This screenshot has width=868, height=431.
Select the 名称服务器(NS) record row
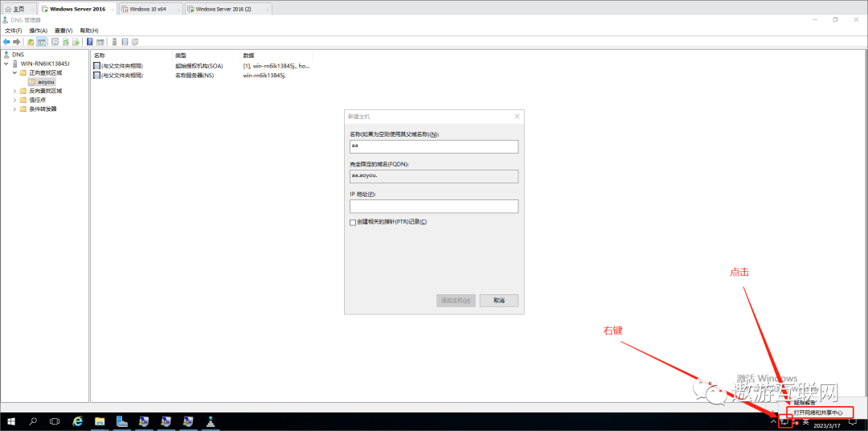202,75
